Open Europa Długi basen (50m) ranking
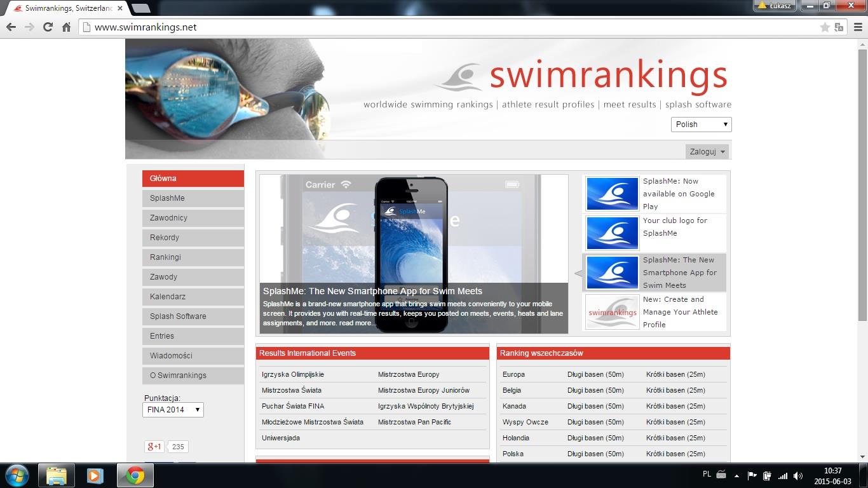868x488 pixels. coord(595,374)
